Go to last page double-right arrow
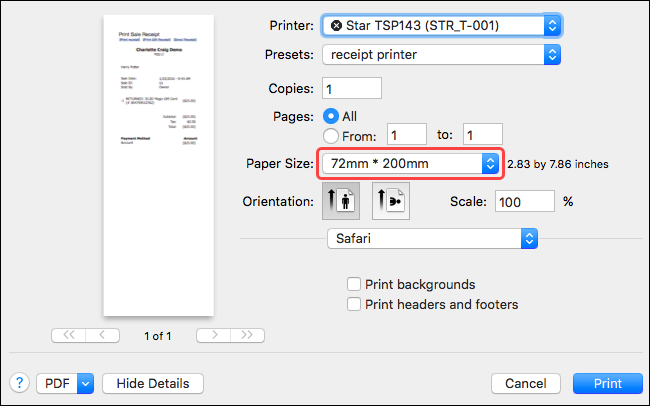 [x=247, y=335]
